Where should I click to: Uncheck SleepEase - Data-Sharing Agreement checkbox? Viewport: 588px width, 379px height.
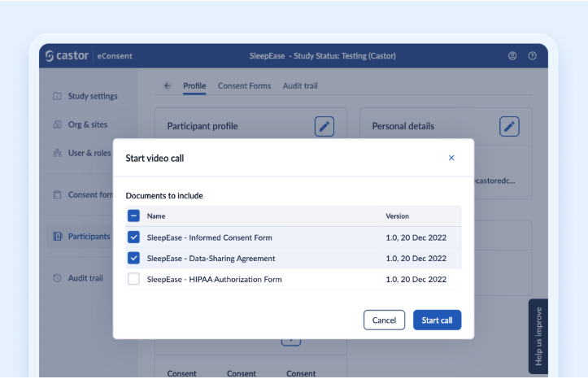(133, 258)
